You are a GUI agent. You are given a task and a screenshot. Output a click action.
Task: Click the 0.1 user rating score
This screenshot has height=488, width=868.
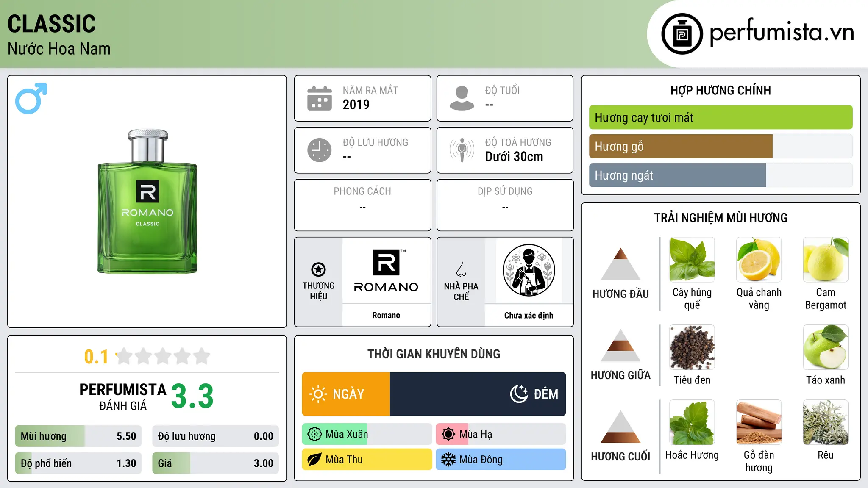point(96,357)
